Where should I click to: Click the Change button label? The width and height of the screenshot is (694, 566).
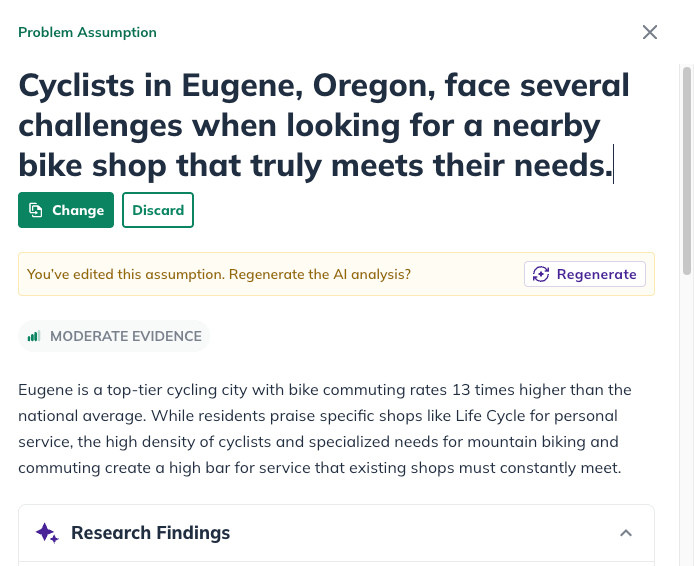[x=78, y=210]
